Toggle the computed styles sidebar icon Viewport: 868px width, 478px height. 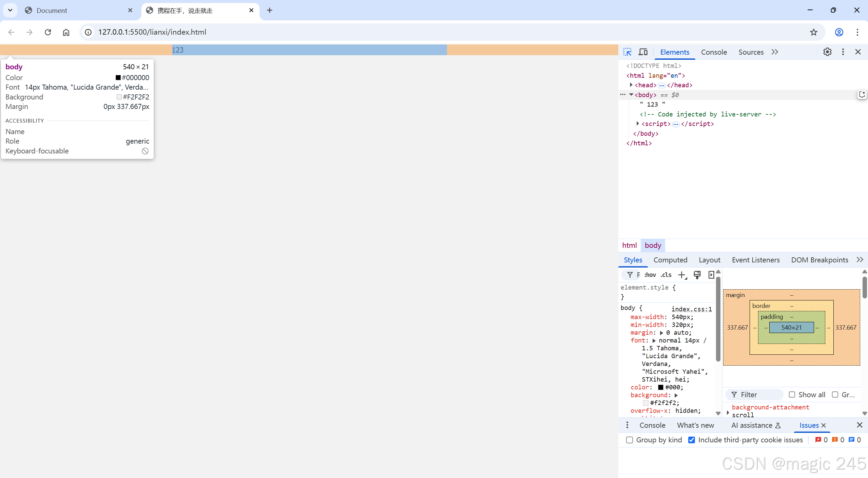click(711, 275)
